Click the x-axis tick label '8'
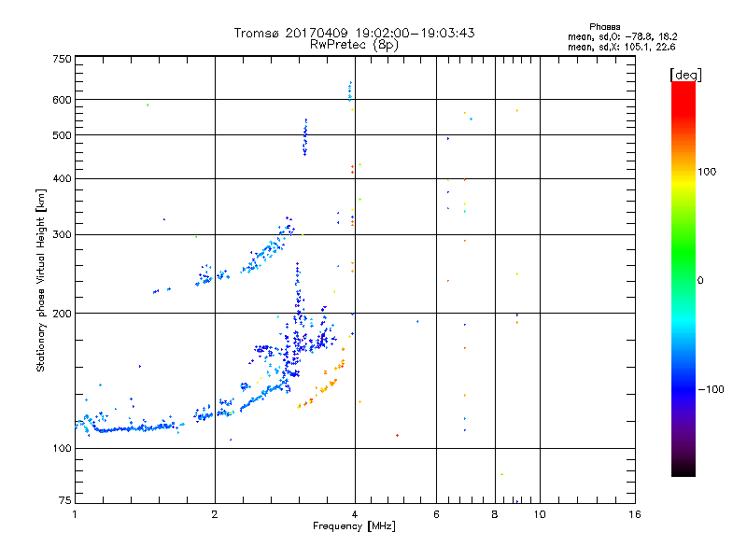Screen dimensions: 747x560 [495, 514]
